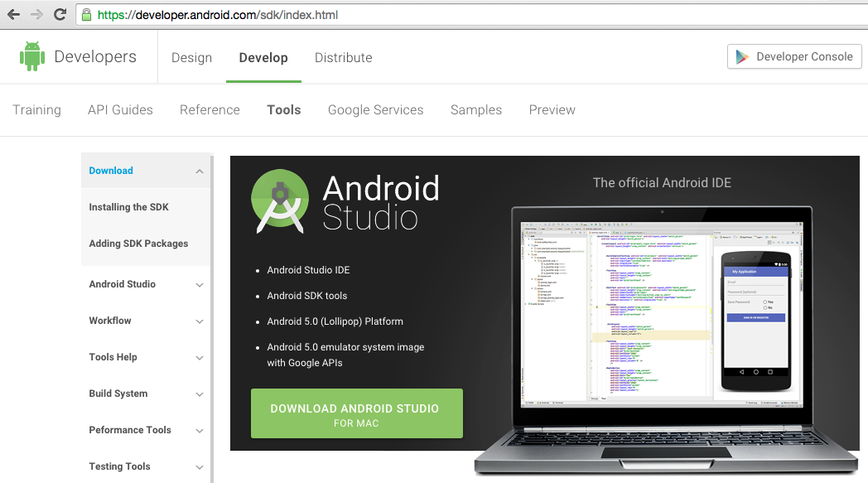Viewport: 868px width, 483px height.
Task: Open the Developer Console button
Action: (x=794, y=56)
